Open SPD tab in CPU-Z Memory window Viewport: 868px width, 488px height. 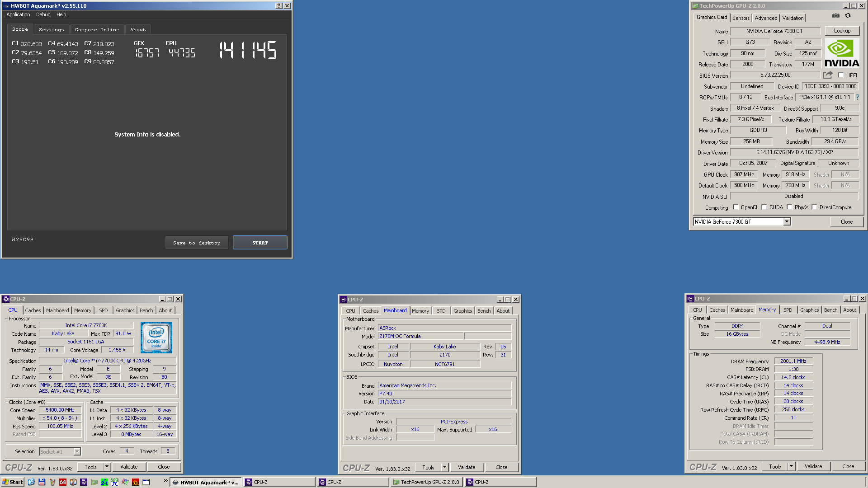(x=788, y=310)
